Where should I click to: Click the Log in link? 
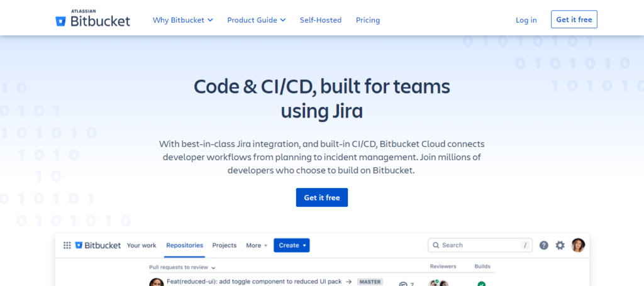(x=526, y=20)
